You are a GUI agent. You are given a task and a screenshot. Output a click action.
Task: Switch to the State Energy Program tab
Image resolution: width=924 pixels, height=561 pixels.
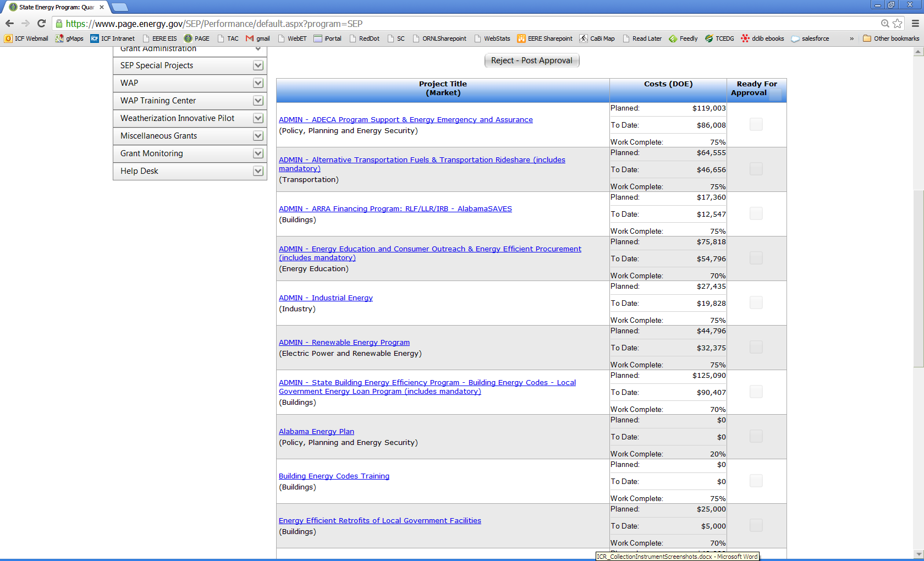pos(56,7)
